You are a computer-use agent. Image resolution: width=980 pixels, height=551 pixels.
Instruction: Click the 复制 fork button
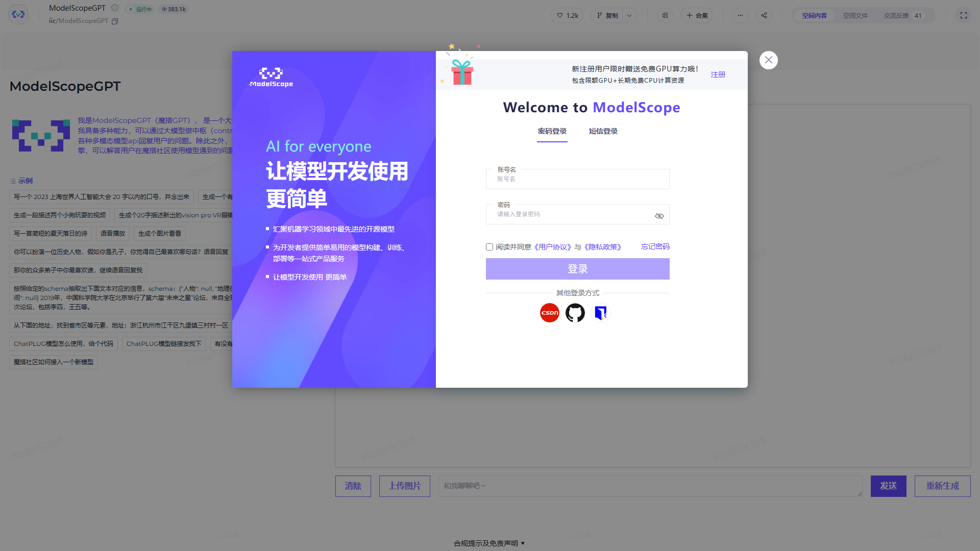click(x=607, y=15)
